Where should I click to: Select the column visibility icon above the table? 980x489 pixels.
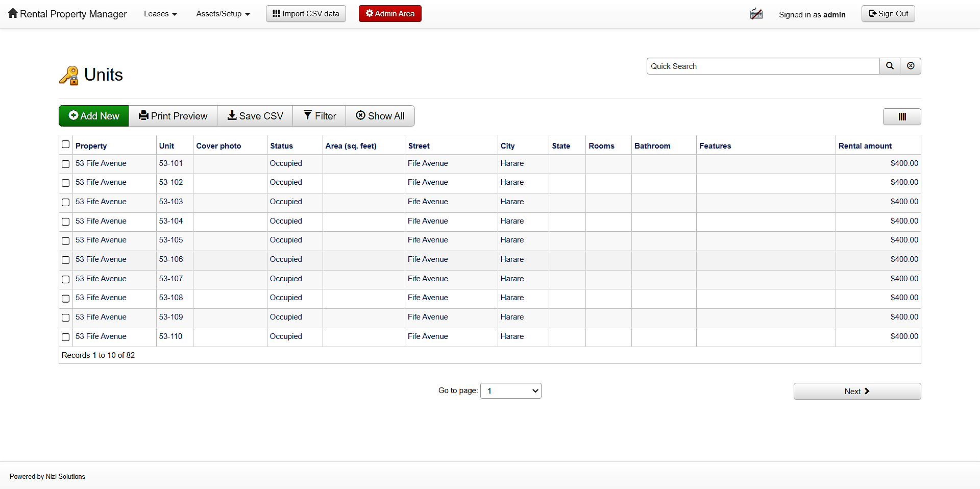coord(902,116)
